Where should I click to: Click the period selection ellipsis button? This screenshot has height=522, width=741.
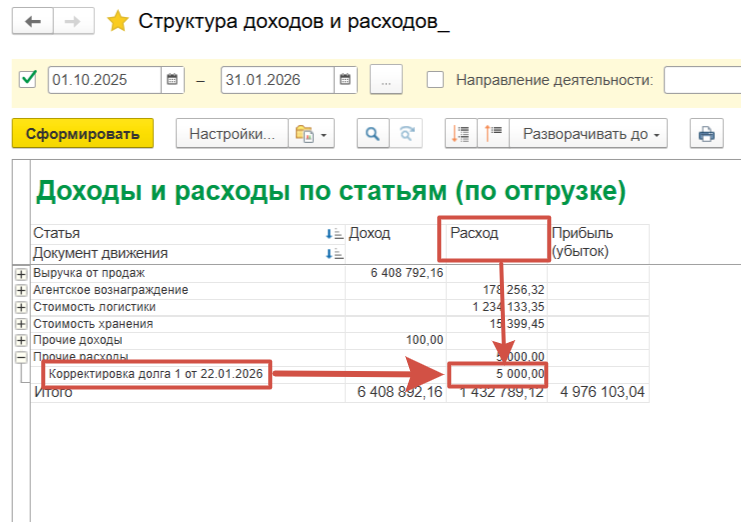385,80
